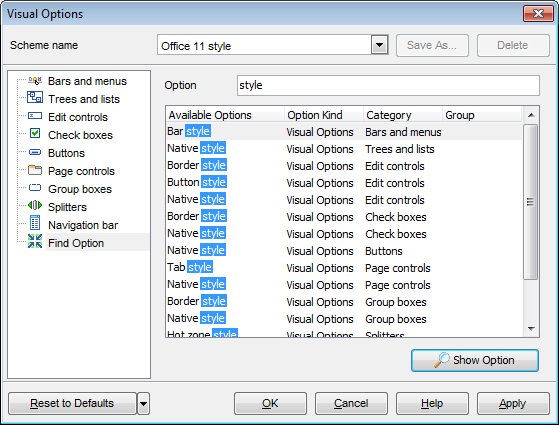The image size is (559, 425).
Task: Open Reset to Defaults dropdown arrow
Action: click(143, 404)
